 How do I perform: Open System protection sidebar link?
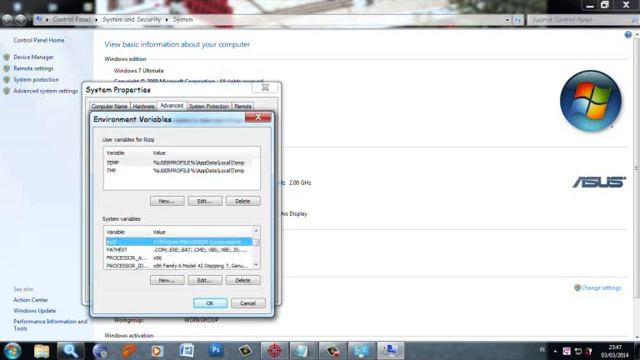tap(36, 80)
